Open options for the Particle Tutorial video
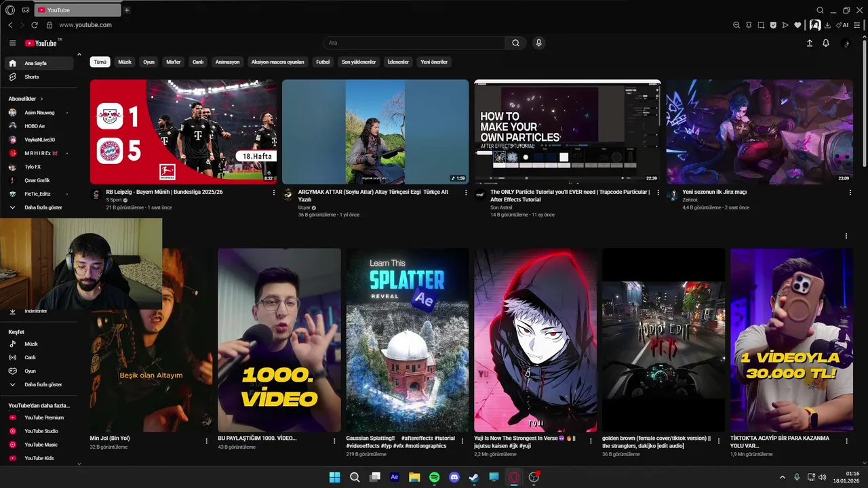This screenshot has height=488, width=868. 658,192
